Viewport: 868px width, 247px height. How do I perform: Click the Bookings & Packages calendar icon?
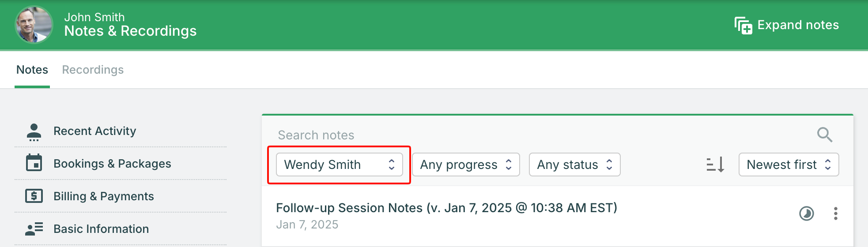(x=34, y=163)
